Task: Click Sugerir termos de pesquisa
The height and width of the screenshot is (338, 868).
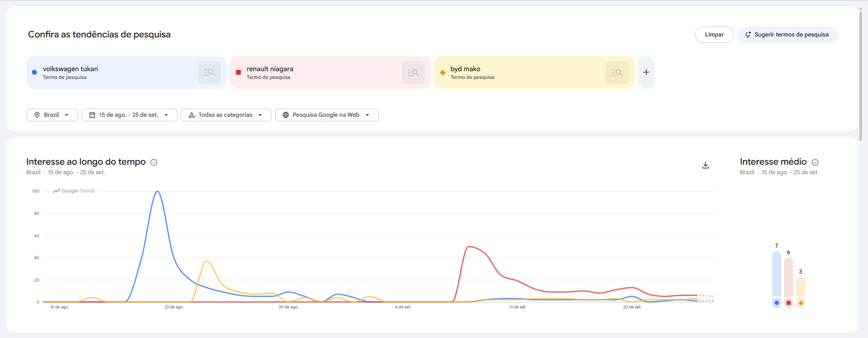Action: point(787,35)
